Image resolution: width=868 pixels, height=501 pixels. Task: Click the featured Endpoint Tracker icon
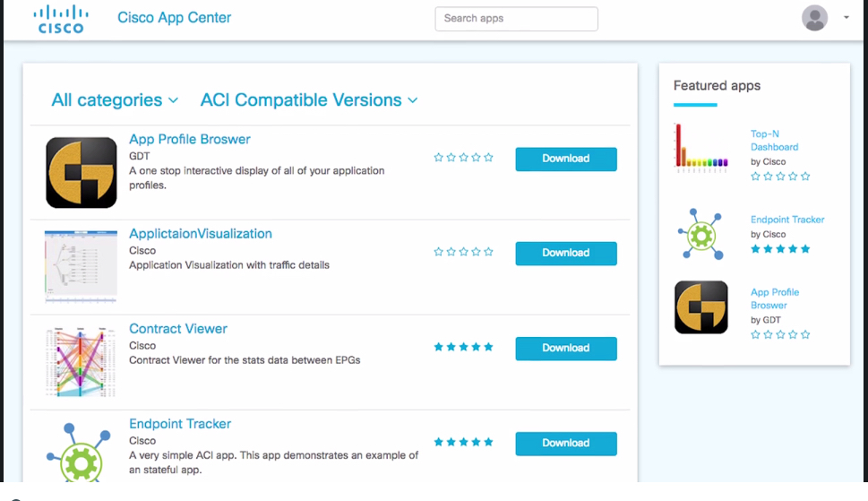pos(700,234)
